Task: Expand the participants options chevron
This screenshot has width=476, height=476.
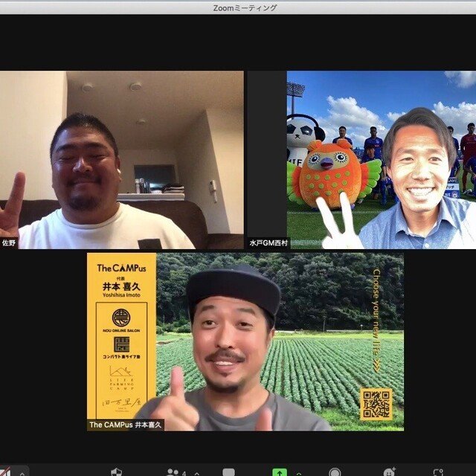Action: pos(197,473)
